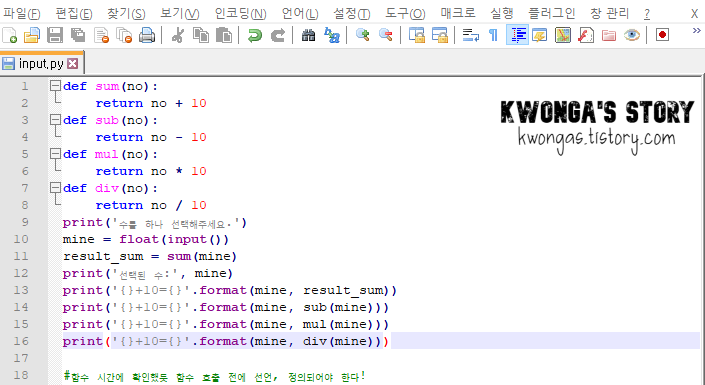The image size is (705, 385).
Task: Create a new document with New icon
Action: [9, 35]
